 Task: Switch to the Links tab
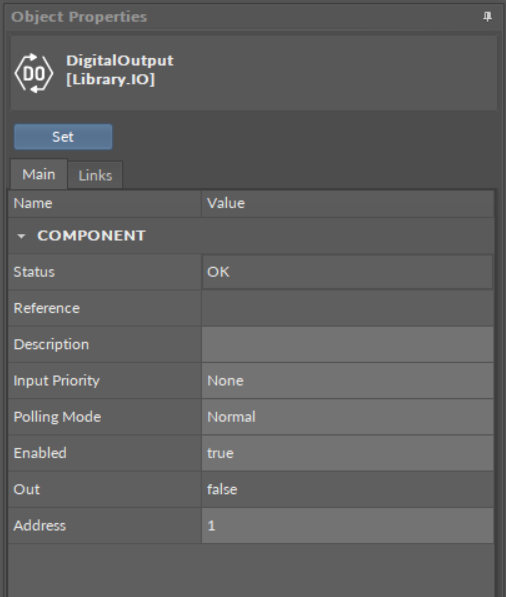pos(95,175)
